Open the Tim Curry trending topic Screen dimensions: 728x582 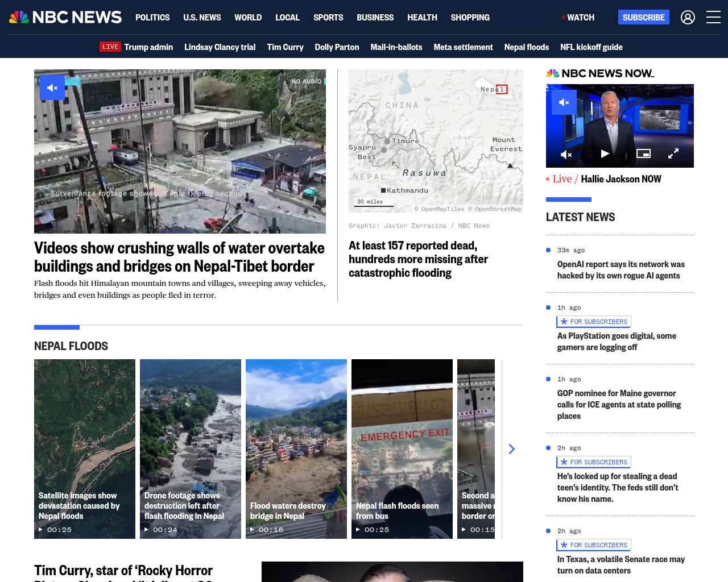(285, 47)
